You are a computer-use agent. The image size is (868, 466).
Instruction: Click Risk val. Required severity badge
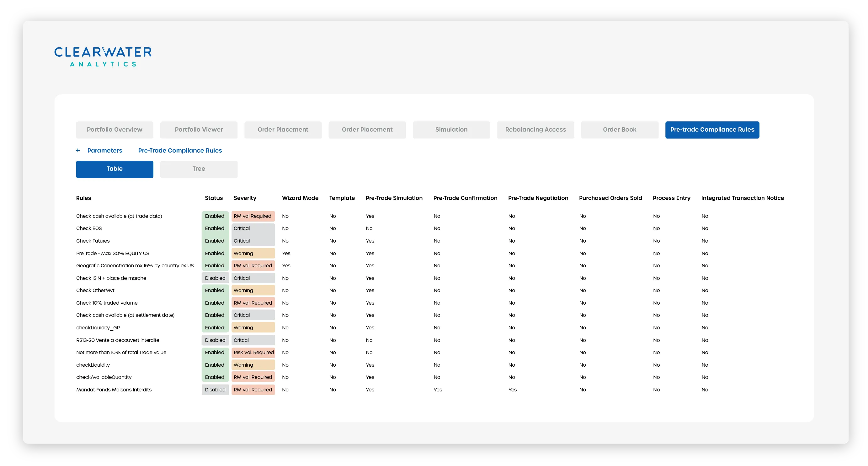pos(253,352)
